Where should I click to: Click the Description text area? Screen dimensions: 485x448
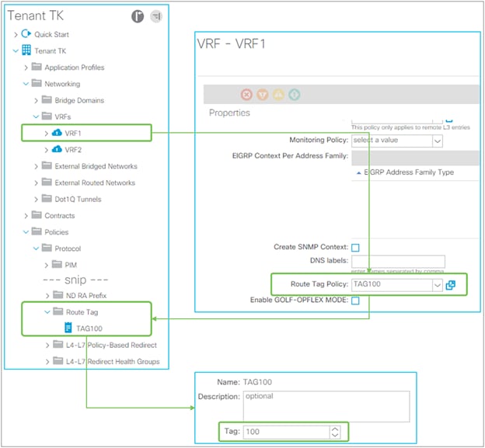click(x=326, y=406)
